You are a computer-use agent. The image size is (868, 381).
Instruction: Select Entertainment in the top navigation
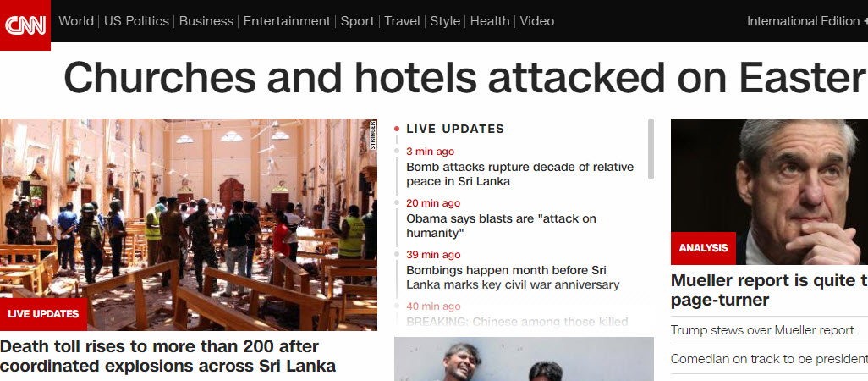tap(287, 21)
